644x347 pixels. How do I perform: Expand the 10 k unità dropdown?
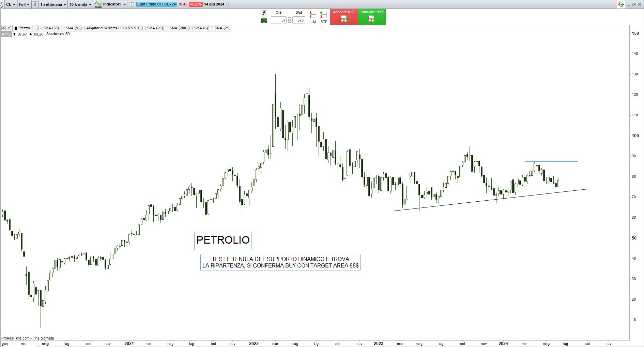coord(80,4)
